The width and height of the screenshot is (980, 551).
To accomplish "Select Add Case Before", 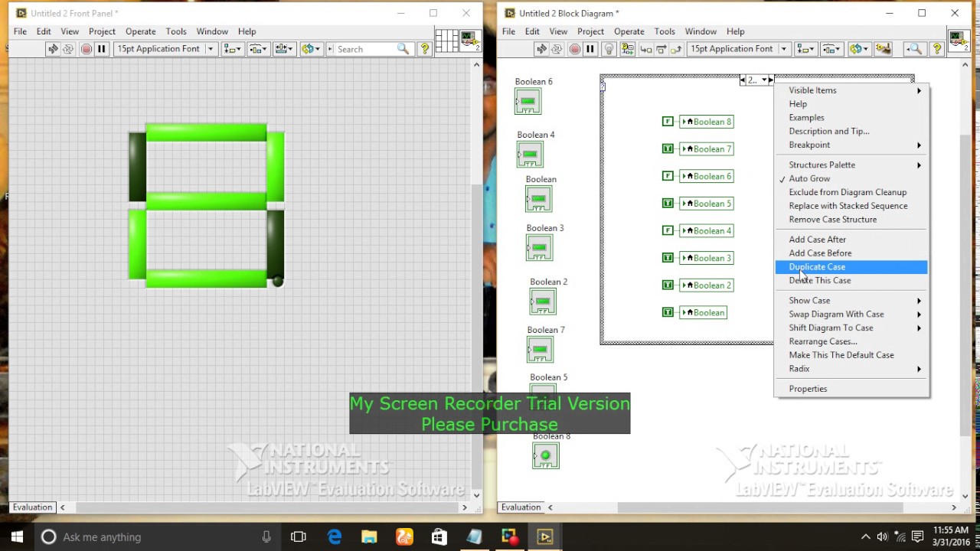I will pos(851,253).
